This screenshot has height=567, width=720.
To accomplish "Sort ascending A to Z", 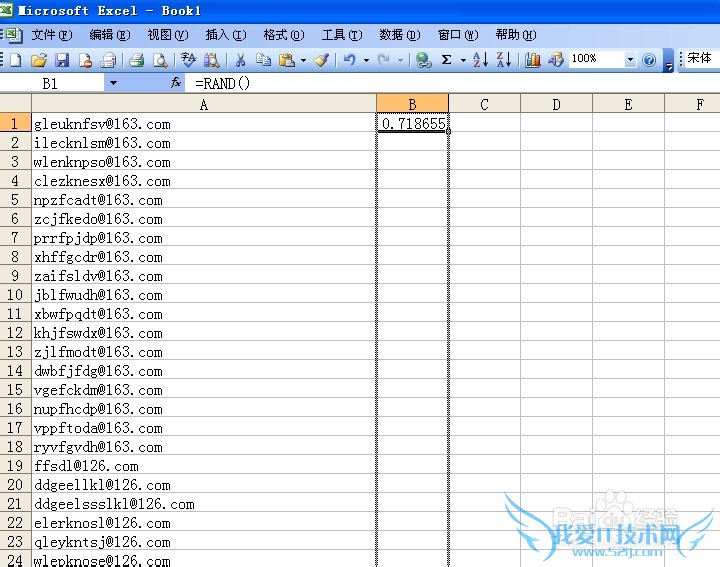I will [x=480, y=60].
